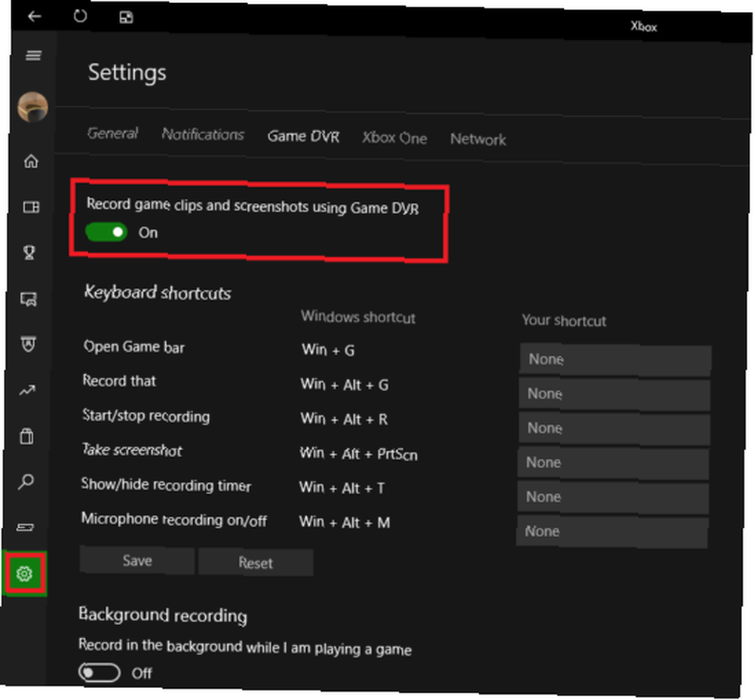Click the "Windows shortcut" column header
754x700 pixels.
point(358,317)
